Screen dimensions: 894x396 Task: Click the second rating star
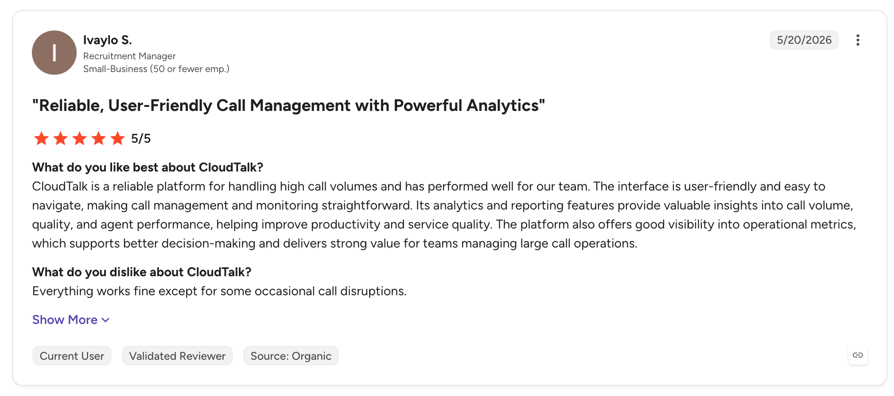click(60, 138)
